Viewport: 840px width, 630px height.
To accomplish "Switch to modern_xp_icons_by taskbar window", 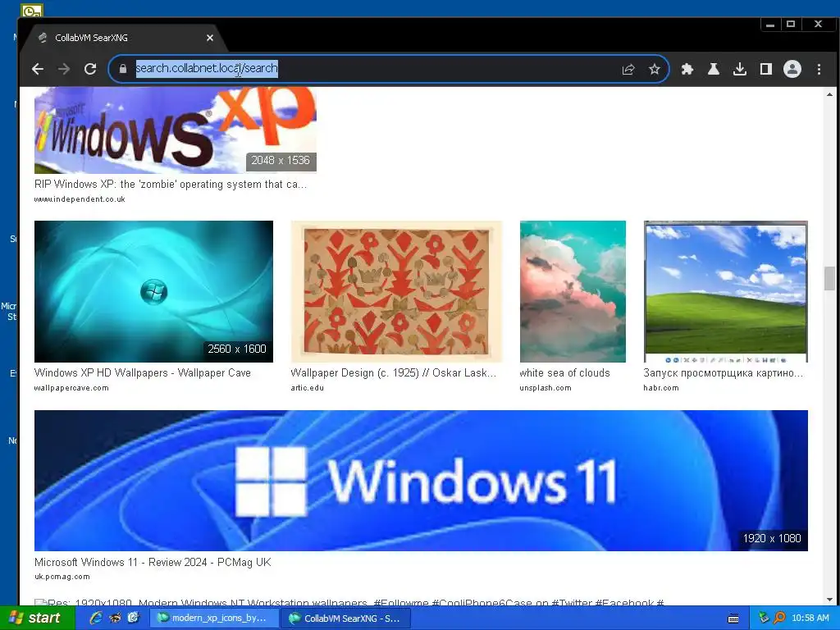I will coord(214,619).
